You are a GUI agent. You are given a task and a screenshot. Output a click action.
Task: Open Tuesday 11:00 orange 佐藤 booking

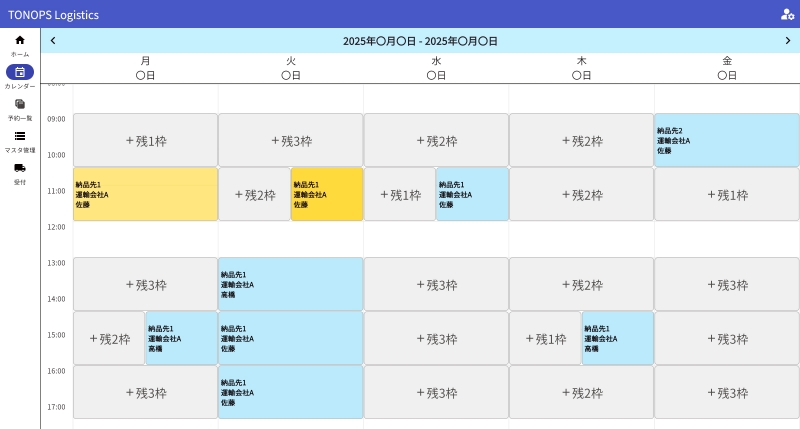(x=326, y=194)
